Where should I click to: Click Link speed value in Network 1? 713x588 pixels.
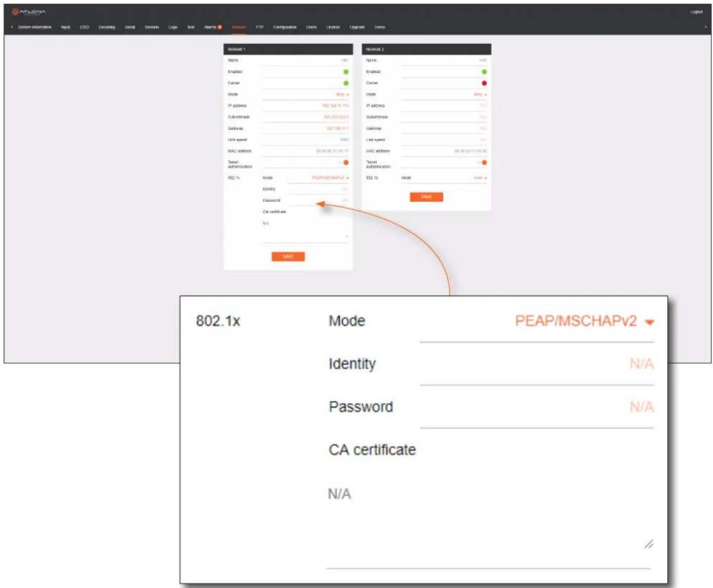point(344,140)
